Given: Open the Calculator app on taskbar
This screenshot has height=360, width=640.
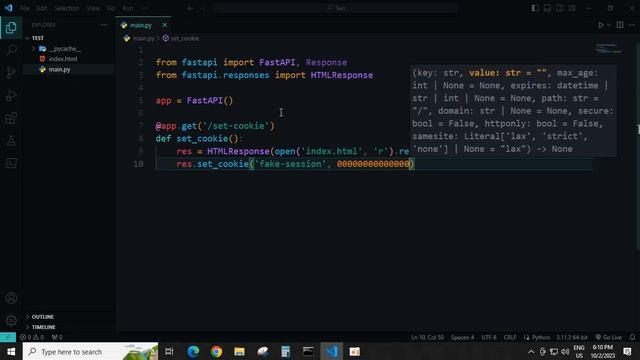Looking at the screenshot, I should point(285,351).
